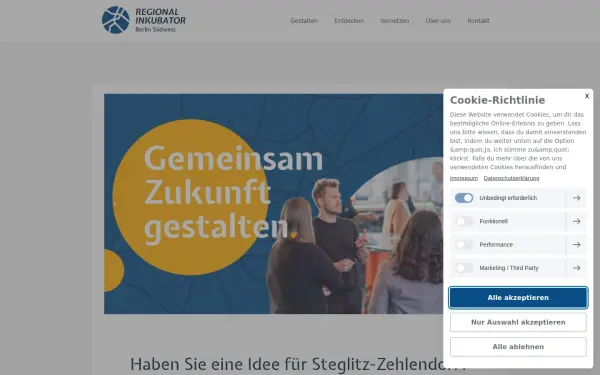Image resolution: width=600 pixels, height=375 pixels.
Task: Open the Kontakt menu item
Action: point(478,21)
